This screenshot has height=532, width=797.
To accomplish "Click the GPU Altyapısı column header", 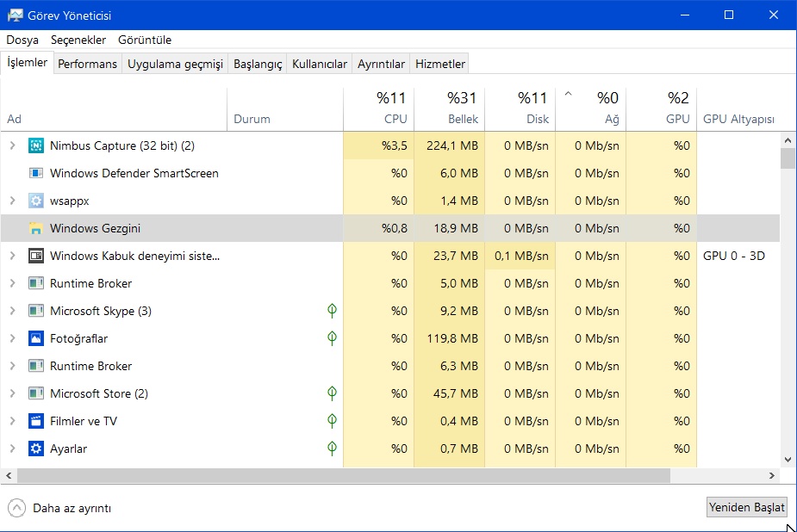I will point(738,108).
